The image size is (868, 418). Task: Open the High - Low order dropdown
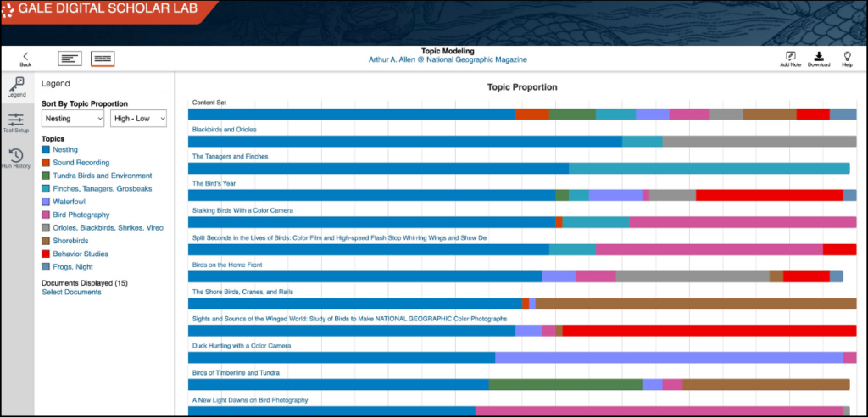pyautogui.click(x=138, y=119)
